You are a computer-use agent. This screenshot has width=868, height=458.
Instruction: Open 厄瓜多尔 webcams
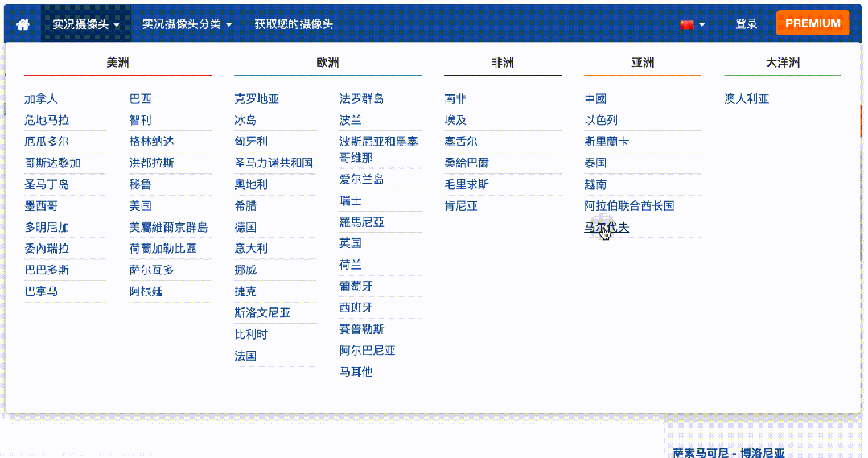point(47,141)
